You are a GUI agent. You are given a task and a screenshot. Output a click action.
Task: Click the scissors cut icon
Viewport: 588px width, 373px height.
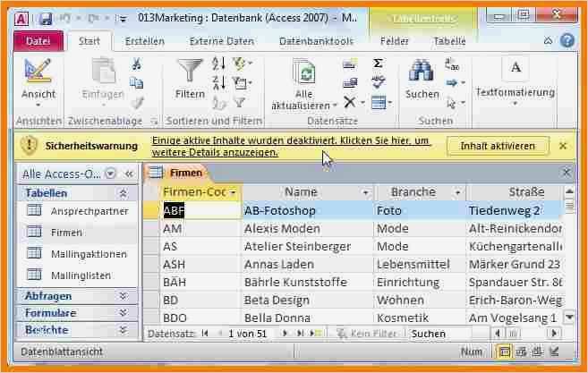(137, 64)
